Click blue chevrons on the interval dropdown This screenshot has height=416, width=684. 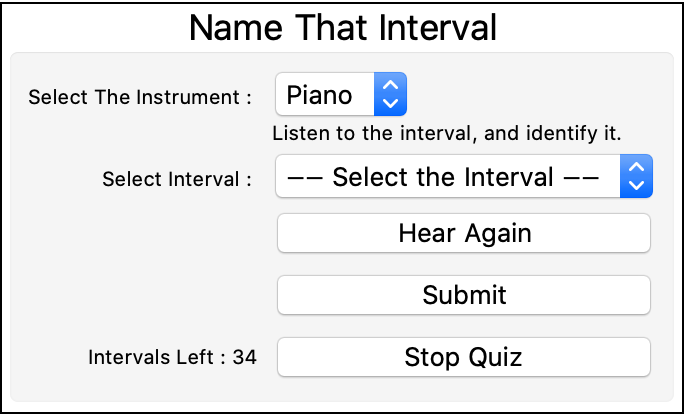pos(636,177)
